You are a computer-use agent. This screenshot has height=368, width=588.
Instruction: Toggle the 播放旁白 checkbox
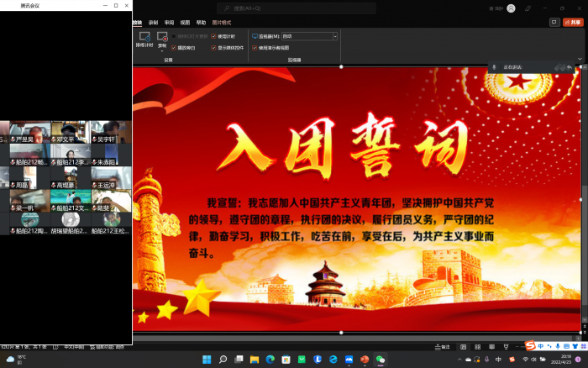[x=174, y=48]
